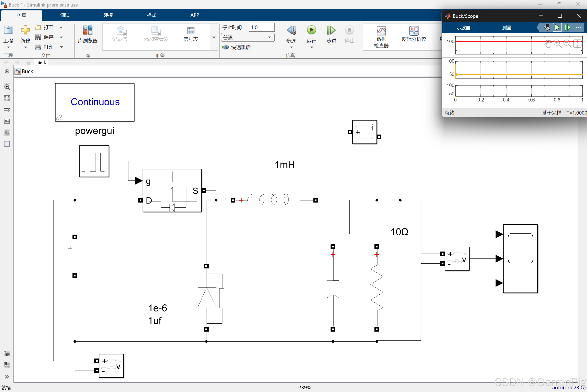Expand the simulation mode dropdown
The image size is (587, 392).
[x=269, y=38]
